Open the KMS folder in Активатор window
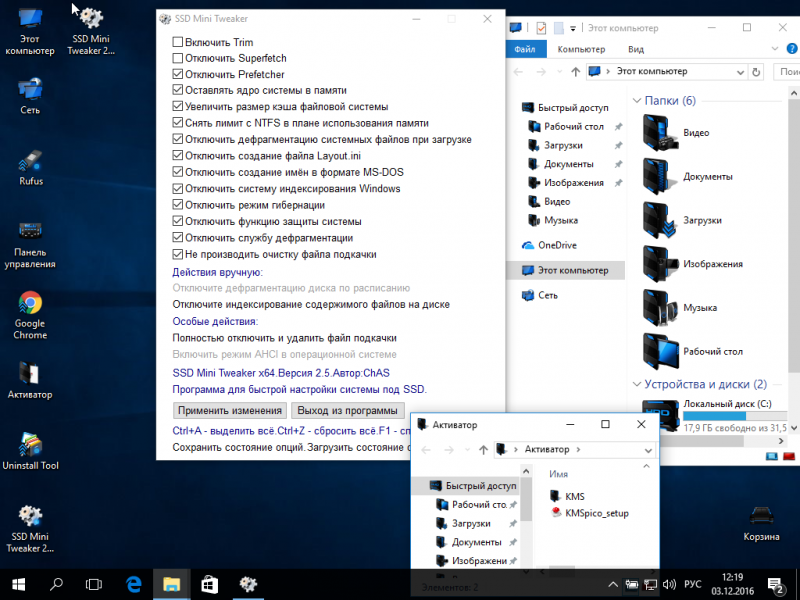 pyautogui.click(x=567, y=496)
